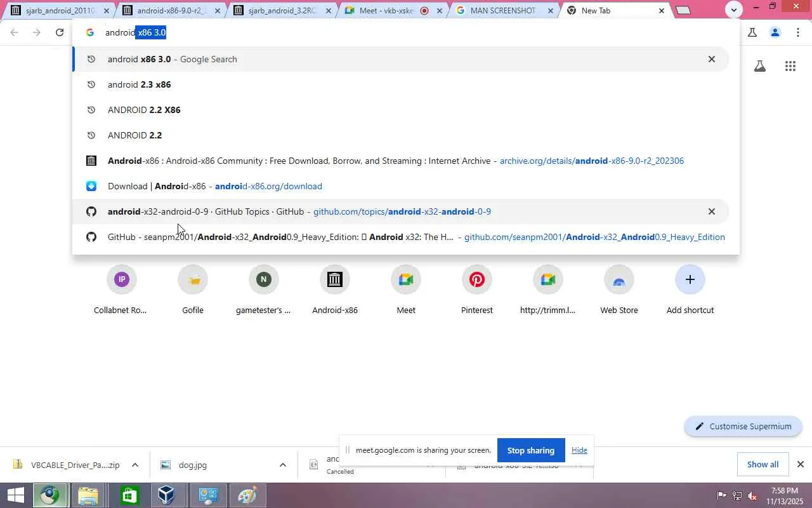The width and height of the screenshot is (812, 508).
Task: Open the Google apps grid
Action: click(790, 66)
